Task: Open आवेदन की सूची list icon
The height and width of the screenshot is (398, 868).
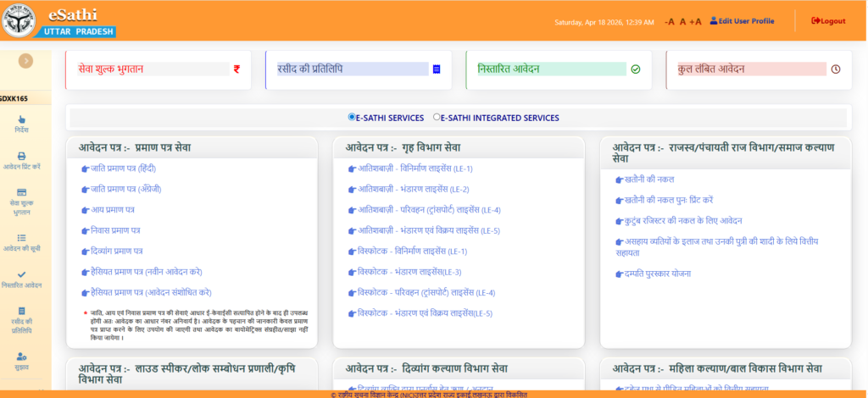Action: click(22, 238)
